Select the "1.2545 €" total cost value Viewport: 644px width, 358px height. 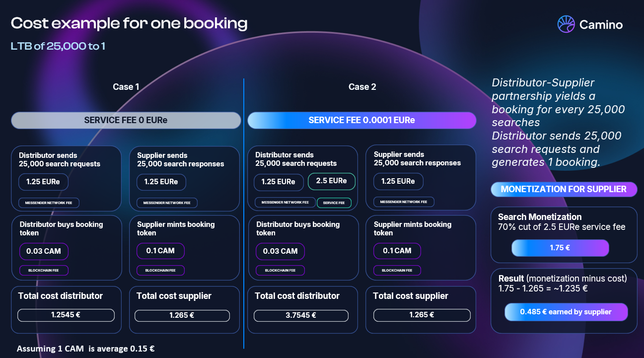coord(66,315)
